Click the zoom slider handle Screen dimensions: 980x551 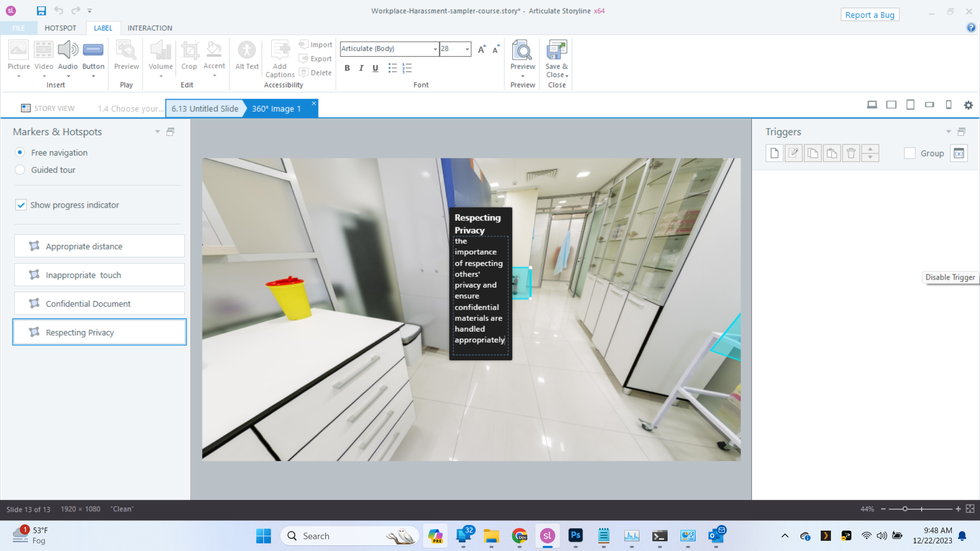coord(905,509)
